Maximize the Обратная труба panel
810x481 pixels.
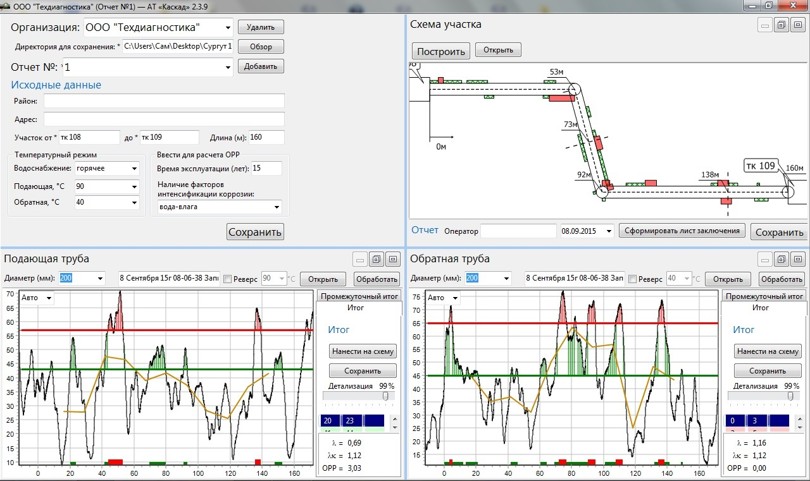(797, 258)
